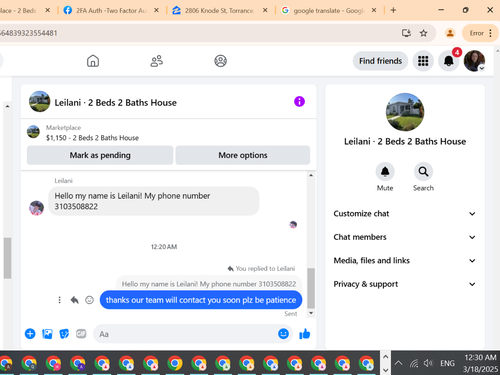Switch to 2806 Knode St, Torrance tab
The height and width of the screenshot is (375, 500).
pyautogui.click(x=219, y=10)
